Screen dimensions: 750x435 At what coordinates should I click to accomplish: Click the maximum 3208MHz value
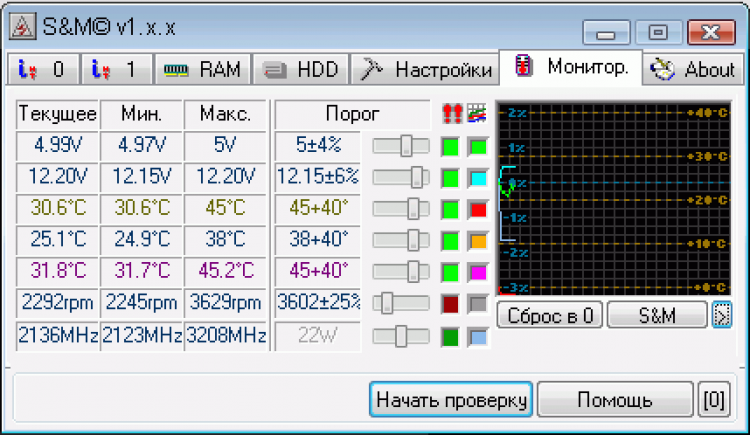[225, 336]
